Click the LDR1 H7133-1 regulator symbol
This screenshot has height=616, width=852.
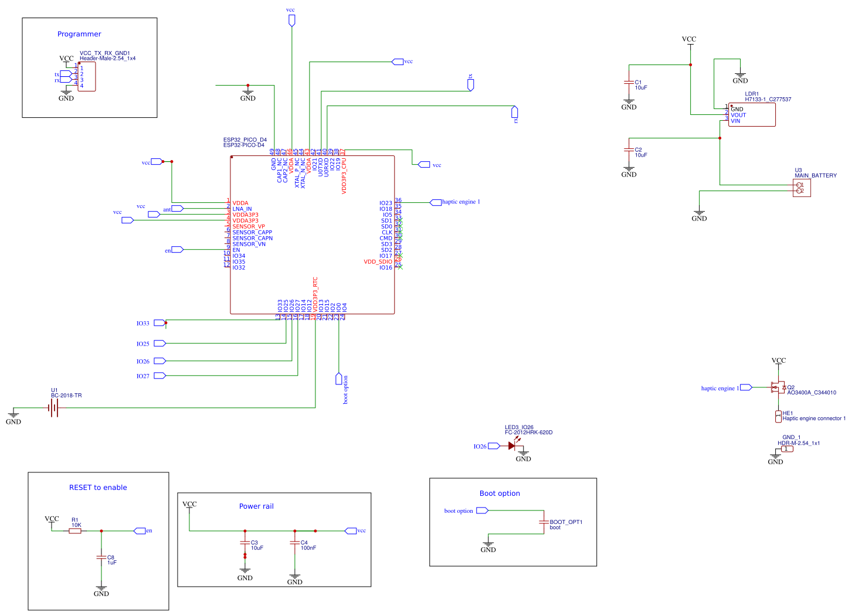[x=751, y=114]
